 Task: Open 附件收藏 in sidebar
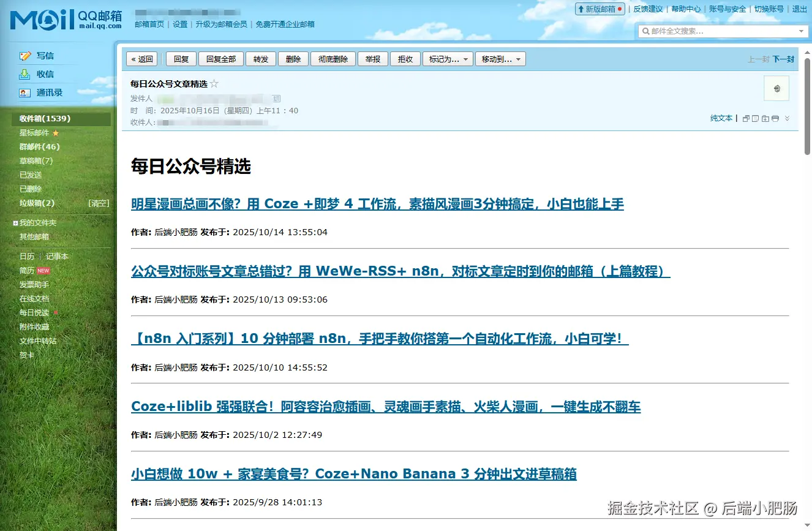click(34, 327)
